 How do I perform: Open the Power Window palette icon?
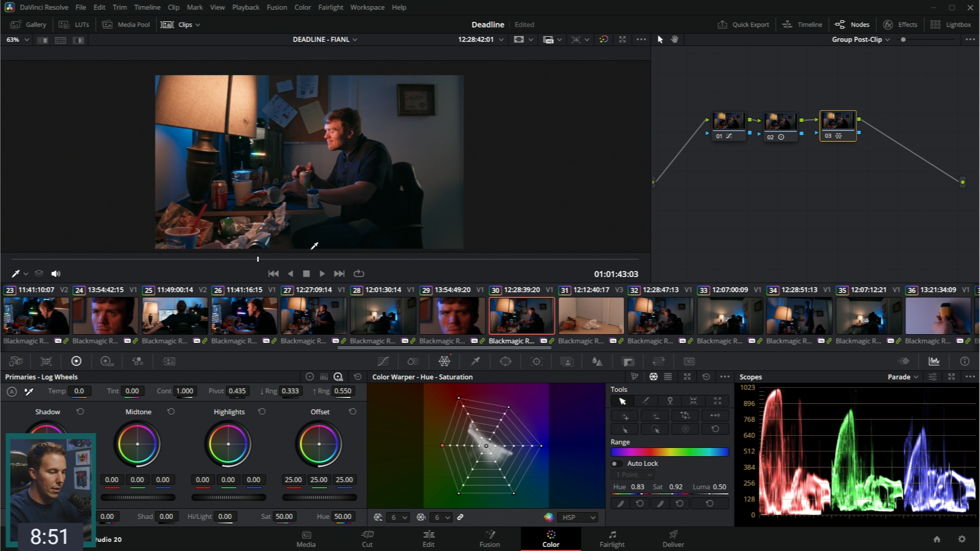(506, 361)
